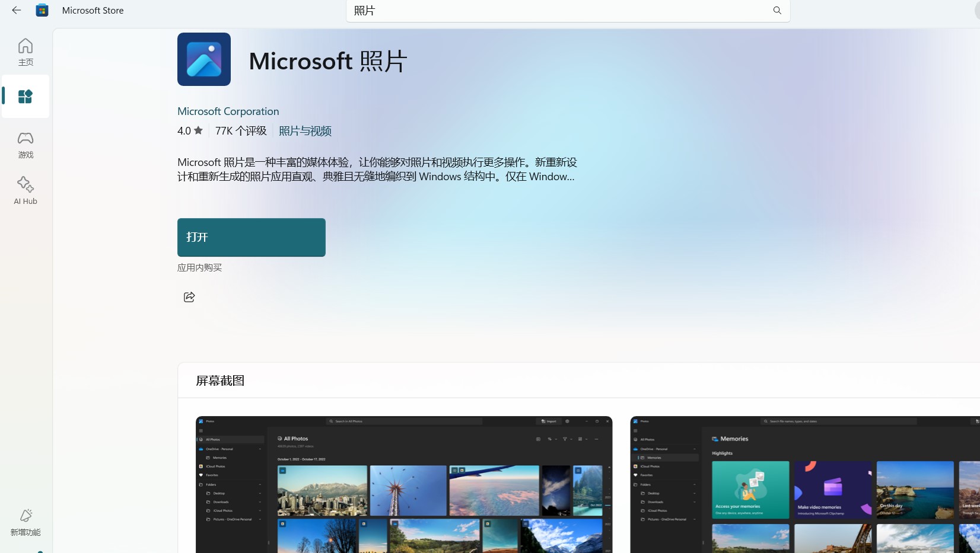This screenshot has height=553, width=980.
Task: View the 77K 个评级 ratings
Action: (x=241, y=131)
